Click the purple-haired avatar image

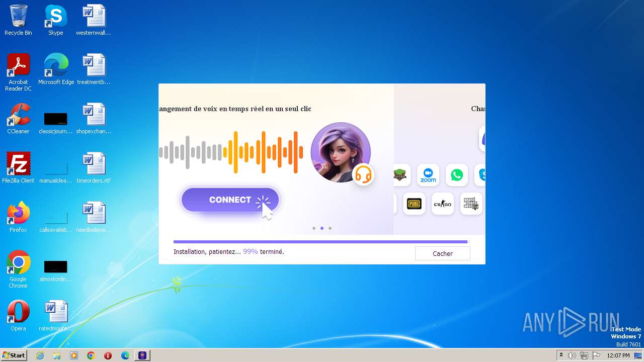341,152
